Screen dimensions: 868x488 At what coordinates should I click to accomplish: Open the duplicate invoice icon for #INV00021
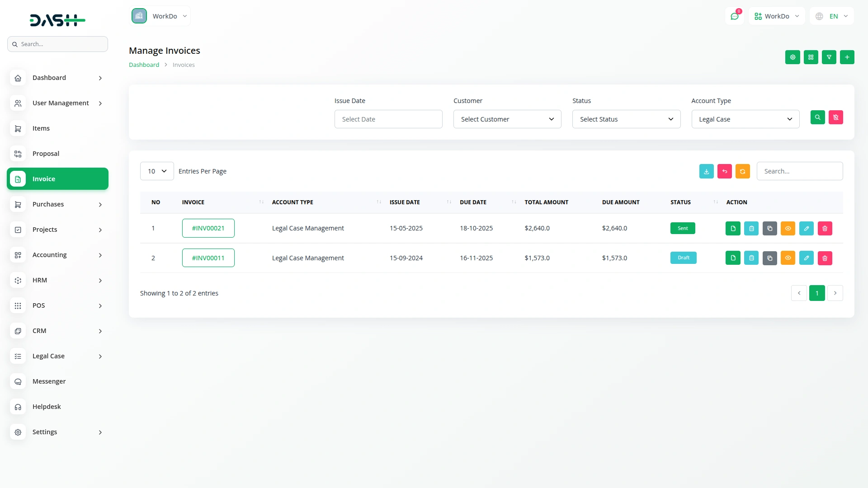[x=769, y=228]
